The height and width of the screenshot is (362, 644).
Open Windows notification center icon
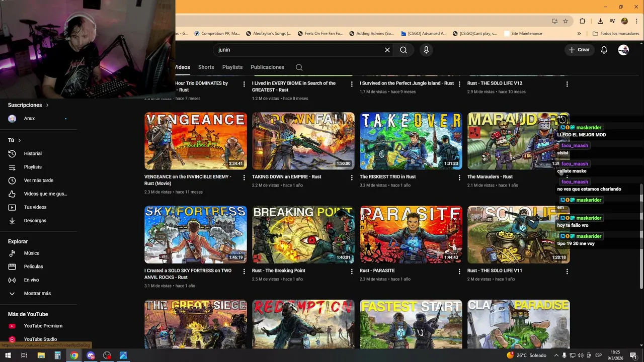[633, 355]
